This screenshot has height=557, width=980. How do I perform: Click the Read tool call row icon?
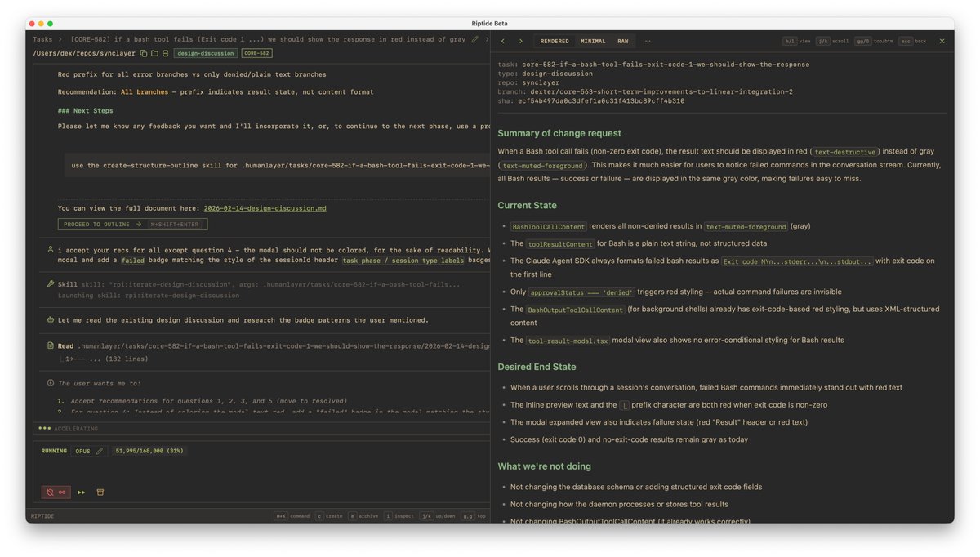[51, 346]
